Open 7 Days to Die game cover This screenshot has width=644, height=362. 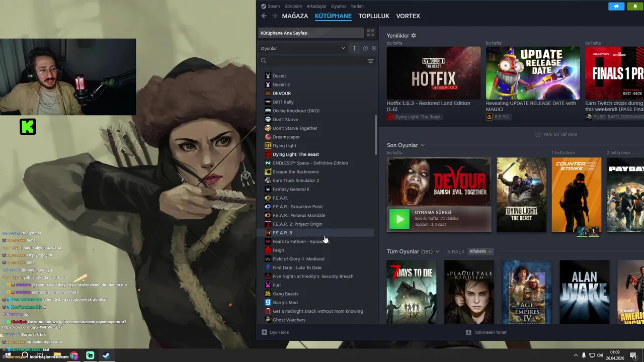click(412, 292)
